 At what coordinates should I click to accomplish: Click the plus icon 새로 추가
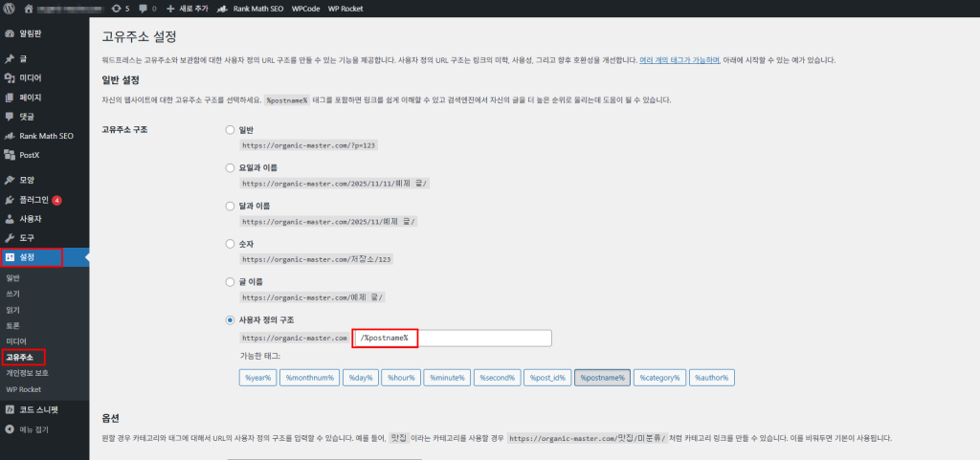tap(170, 9)
